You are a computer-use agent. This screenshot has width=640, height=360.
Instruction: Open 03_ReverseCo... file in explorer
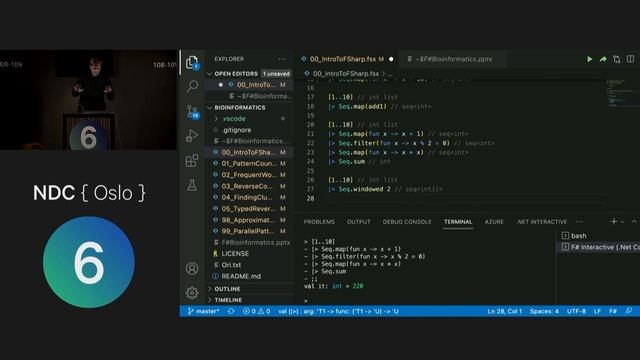(249, 186)
